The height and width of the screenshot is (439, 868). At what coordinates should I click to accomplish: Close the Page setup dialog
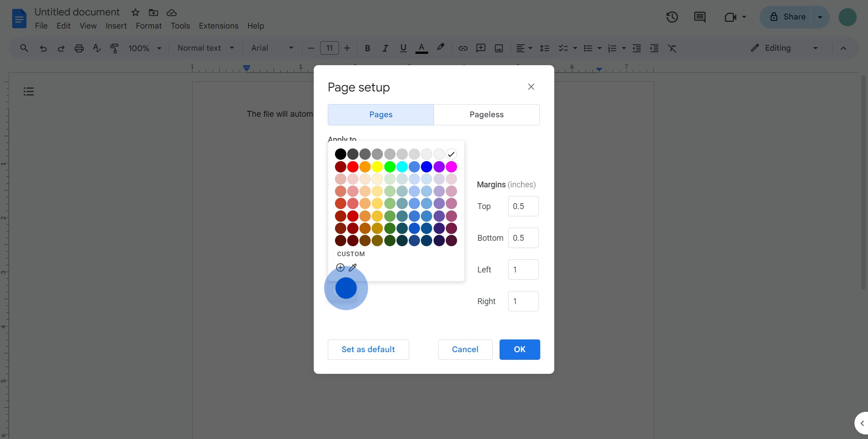click(x=531, y=86)
